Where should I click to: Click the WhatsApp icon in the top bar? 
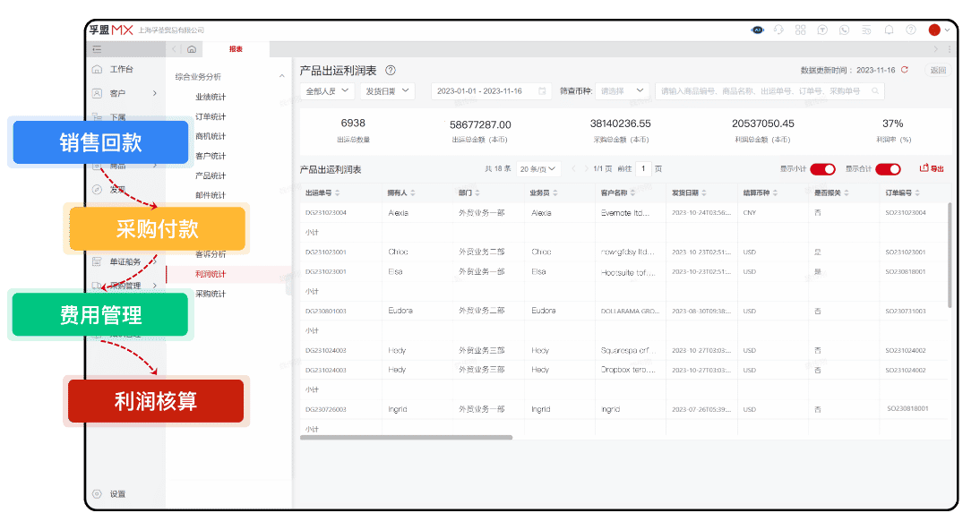843,30
